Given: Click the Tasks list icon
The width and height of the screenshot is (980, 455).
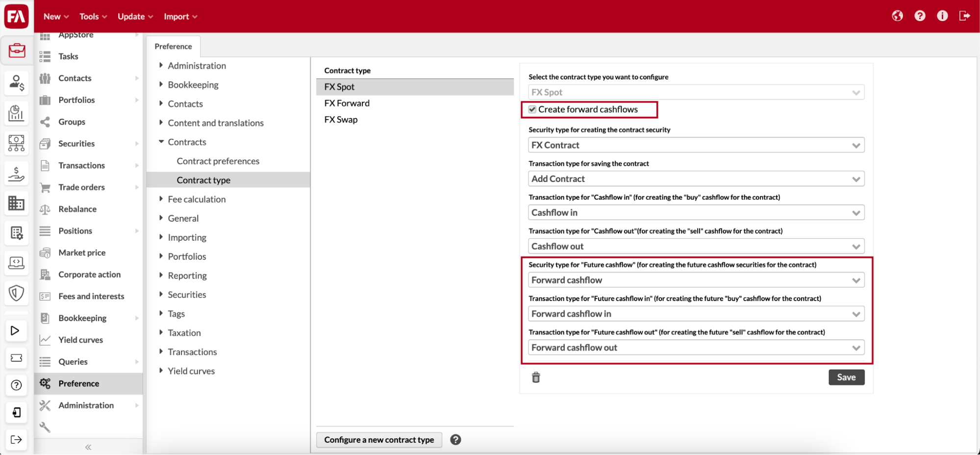Looking at the screenshot, I should [x=45, y=56].
